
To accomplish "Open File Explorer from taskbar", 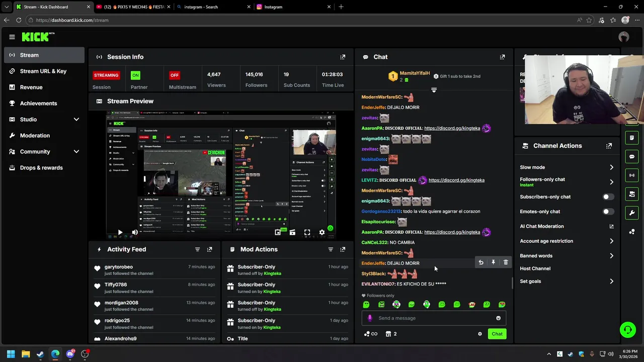I will click(26, 354).
